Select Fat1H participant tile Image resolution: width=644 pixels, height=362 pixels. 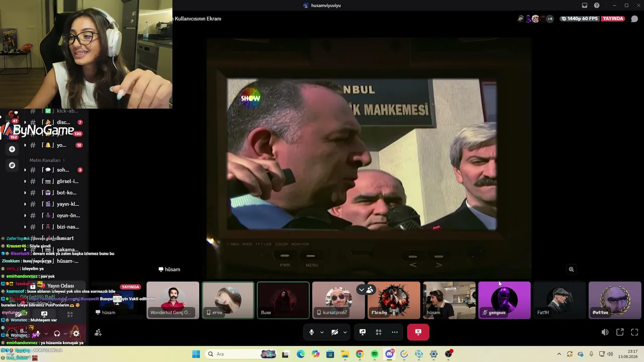click(x=560, y=300)
